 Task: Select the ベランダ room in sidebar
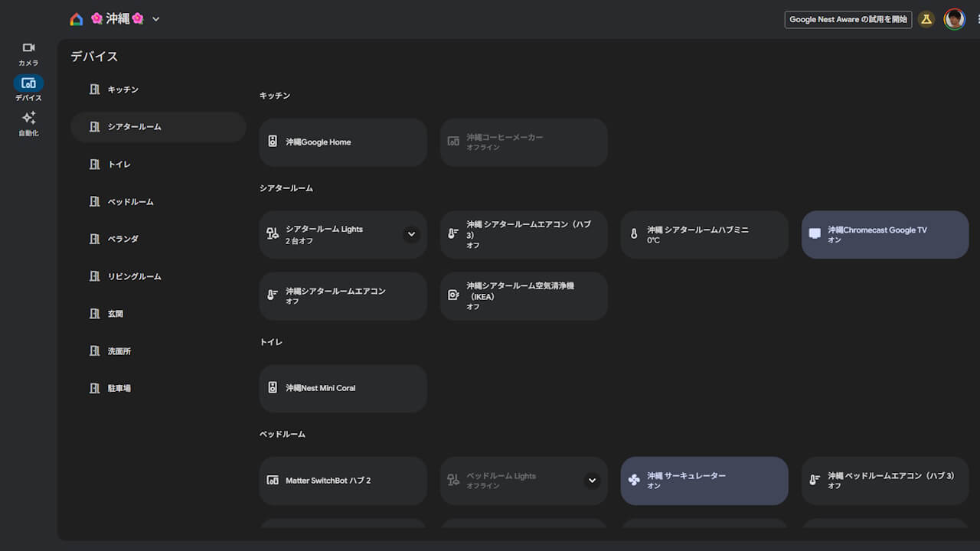pyautogui.click(x=158, y=239)
